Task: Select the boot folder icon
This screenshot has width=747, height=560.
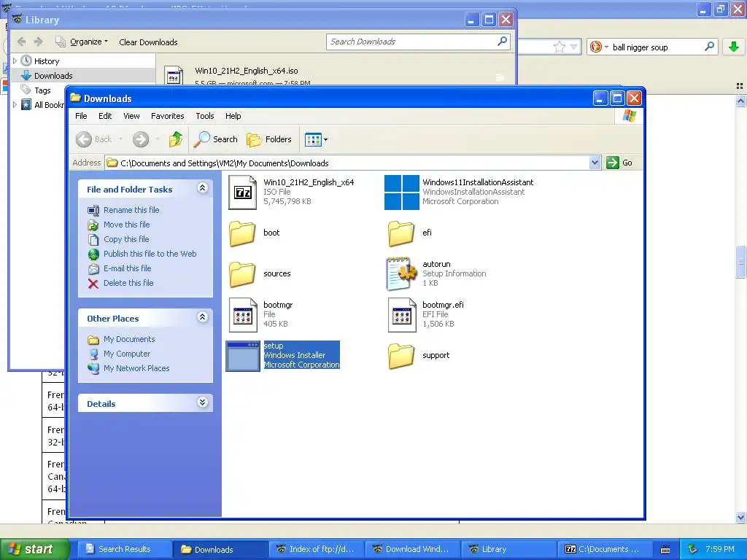Action: (x=242, y=233)
